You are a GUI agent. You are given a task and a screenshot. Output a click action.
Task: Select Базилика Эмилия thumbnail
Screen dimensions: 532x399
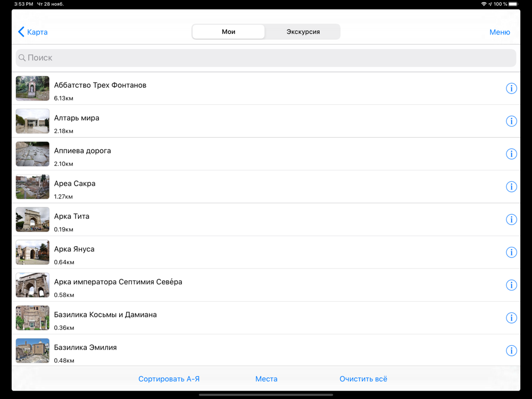(32, 351)
